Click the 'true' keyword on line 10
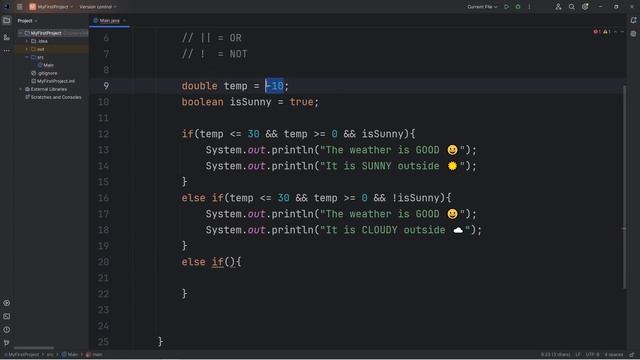 tap(301, 102)
